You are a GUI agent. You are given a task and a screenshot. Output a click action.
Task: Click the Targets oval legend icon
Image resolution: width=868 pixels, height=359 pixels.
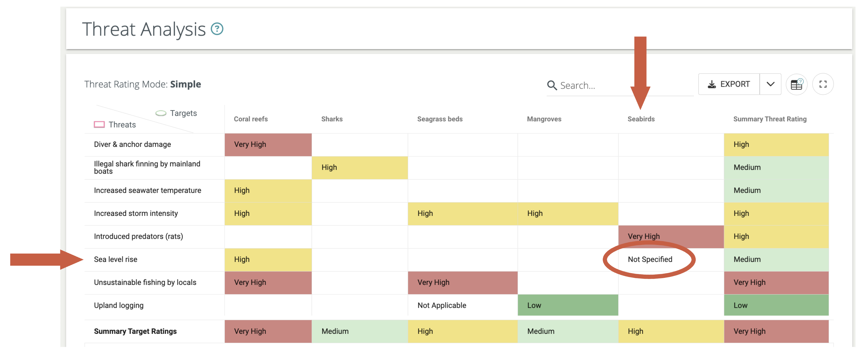tap(161, 113)
